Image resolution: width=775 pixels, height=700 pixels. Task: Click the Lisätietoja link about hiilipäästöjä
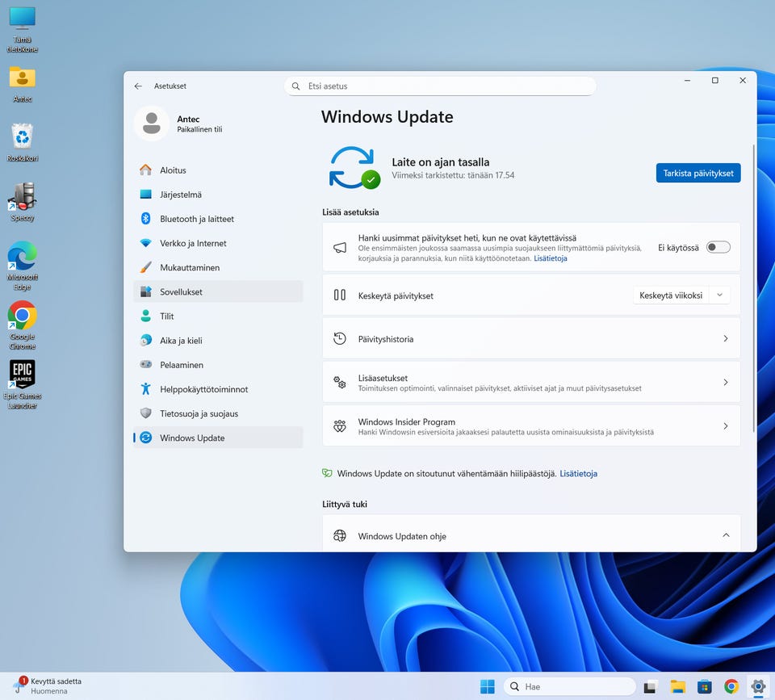point(578,474)
